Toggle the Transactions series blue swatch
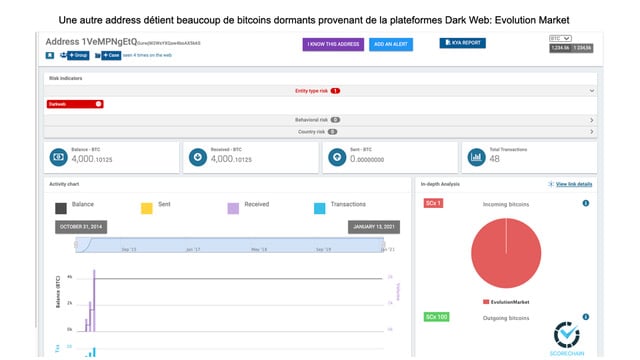 [320, 209]
